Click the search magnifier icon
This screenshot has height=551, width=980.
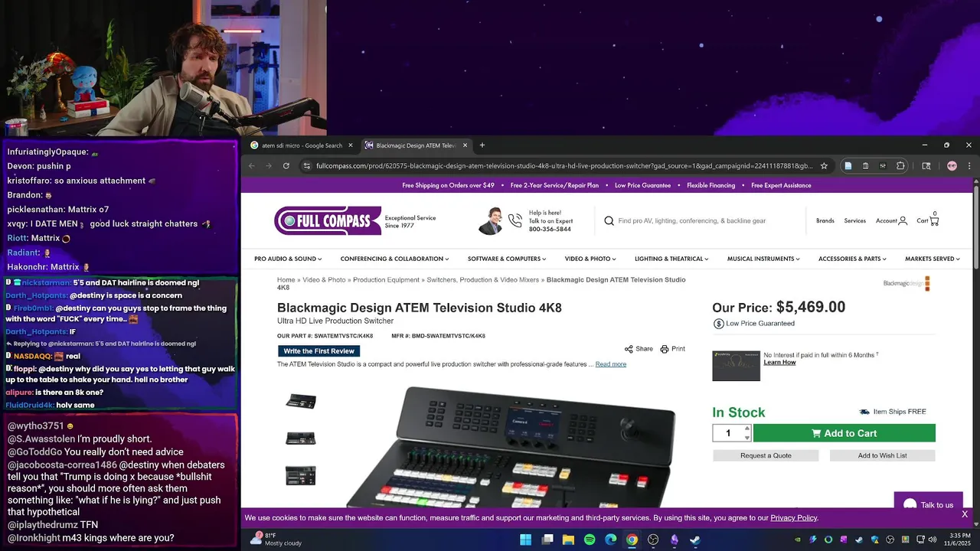609,220
